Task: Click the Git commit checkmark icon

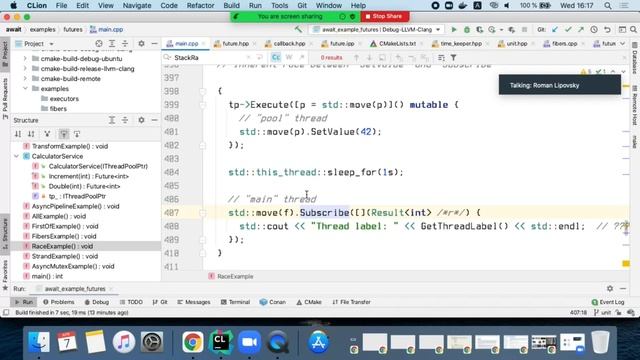Action: [568, 29]
